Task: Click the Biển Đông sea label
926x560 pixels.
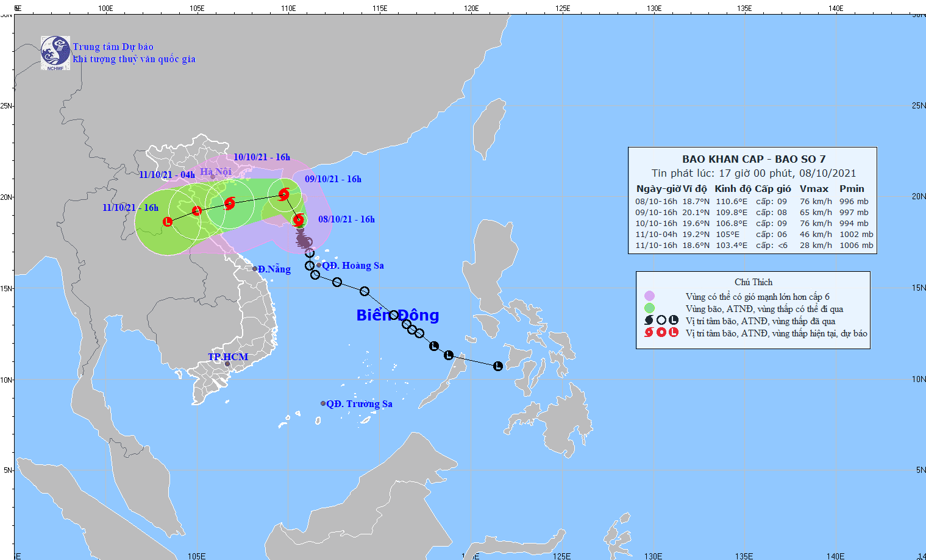Action: pyautogui.click(x=397, y=315)
